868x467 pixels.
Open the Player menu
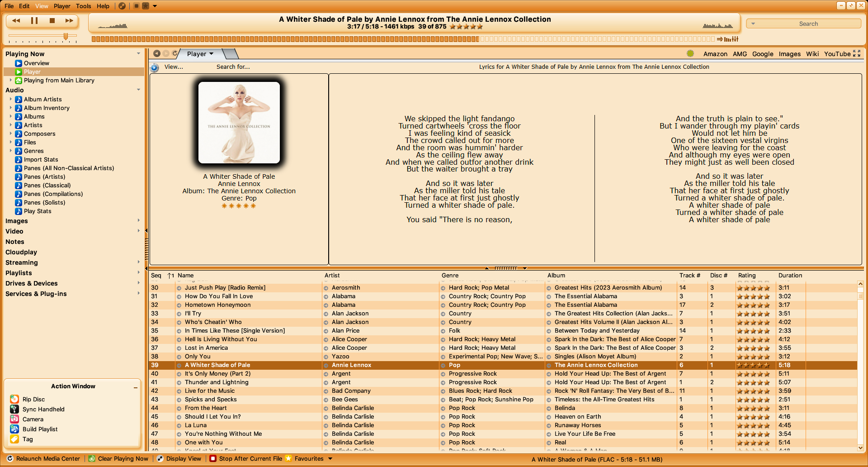pyautogui.click(x=62, y=6)
